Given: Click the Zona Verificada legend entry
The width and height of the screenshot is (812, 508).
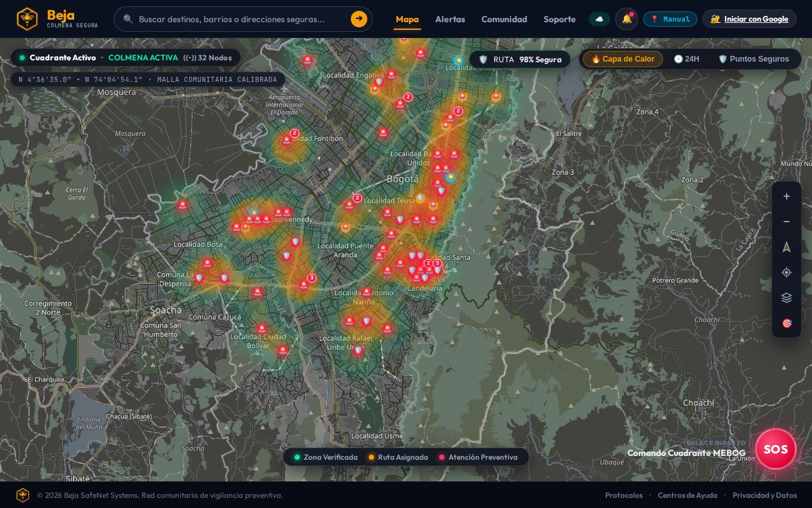Looking at the screenshot, I should pyautogui.click(x=325, y=457).
